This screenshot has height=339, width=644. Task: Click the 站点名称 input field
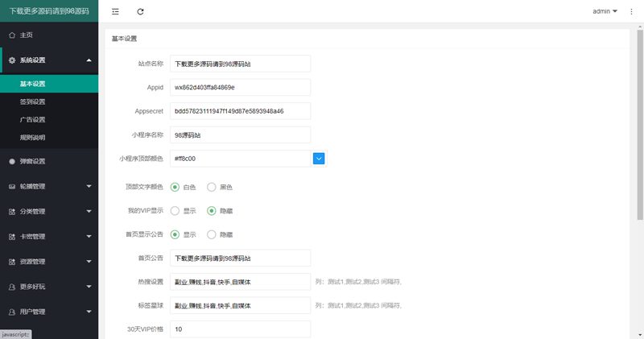(240, 64)
